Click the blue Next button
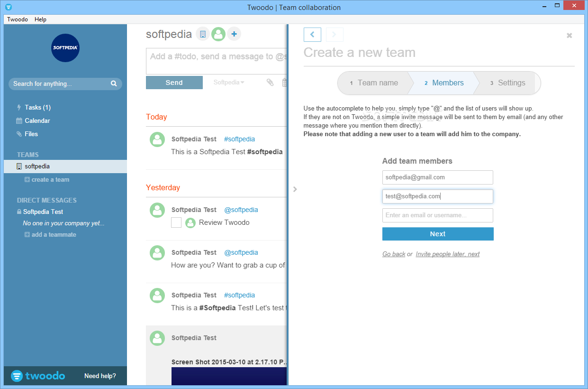Screen dimensions: 588x389 (438, 234)
